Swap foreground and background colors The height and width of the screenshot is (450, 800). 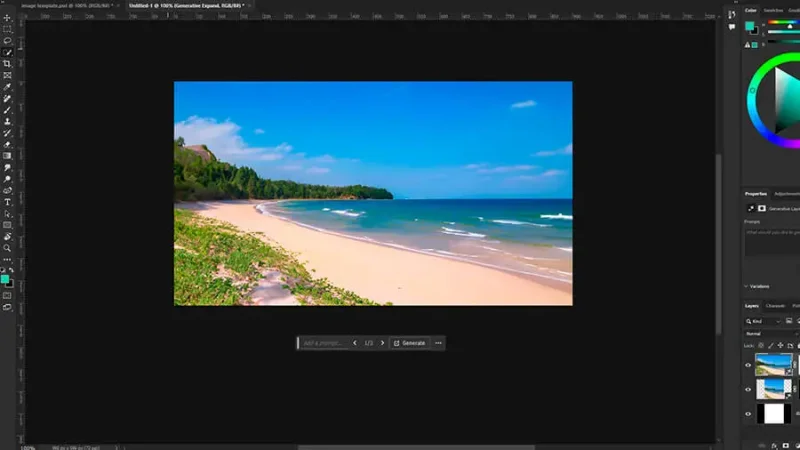point(12,270)
